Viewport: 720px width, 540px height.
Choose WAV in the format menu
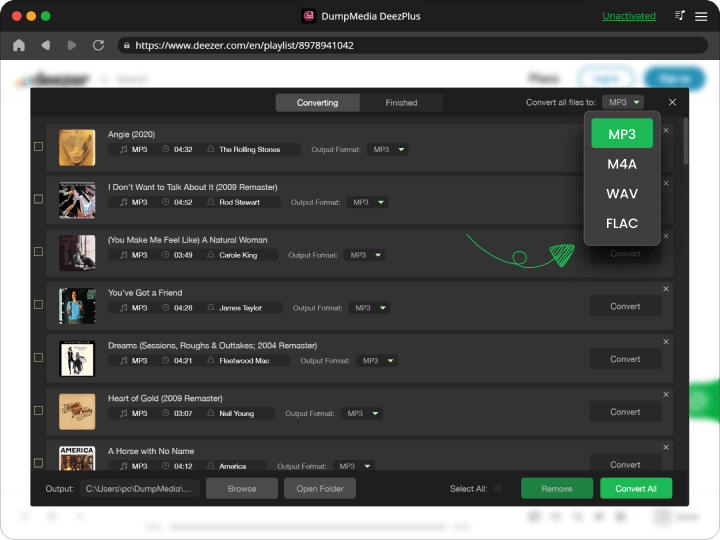pyautogui.click(x=622, y=194)
